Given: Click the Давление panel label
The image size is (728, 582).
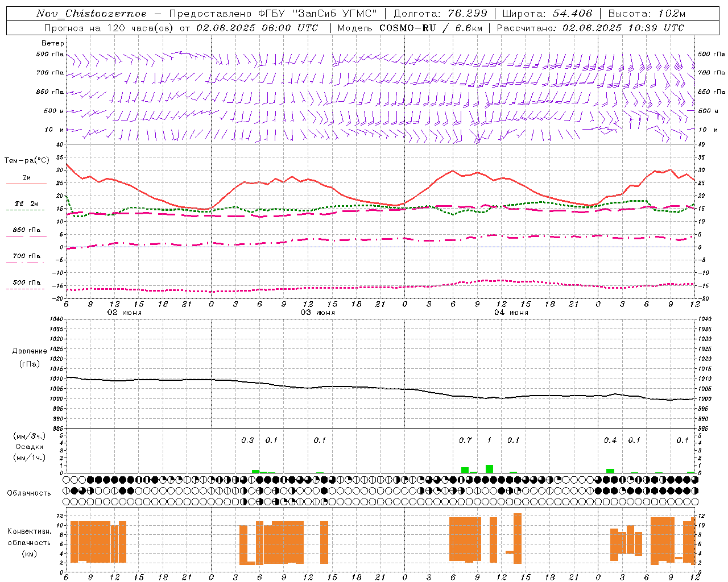Looking at the screenshot, I should [x=30, y=351].
